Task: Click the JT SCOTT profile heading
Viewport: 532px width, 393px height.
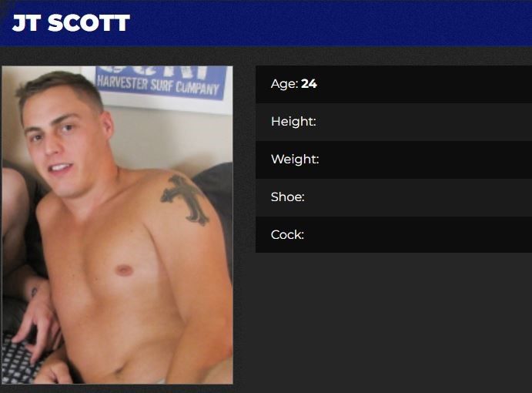Action: pos(71,23)
